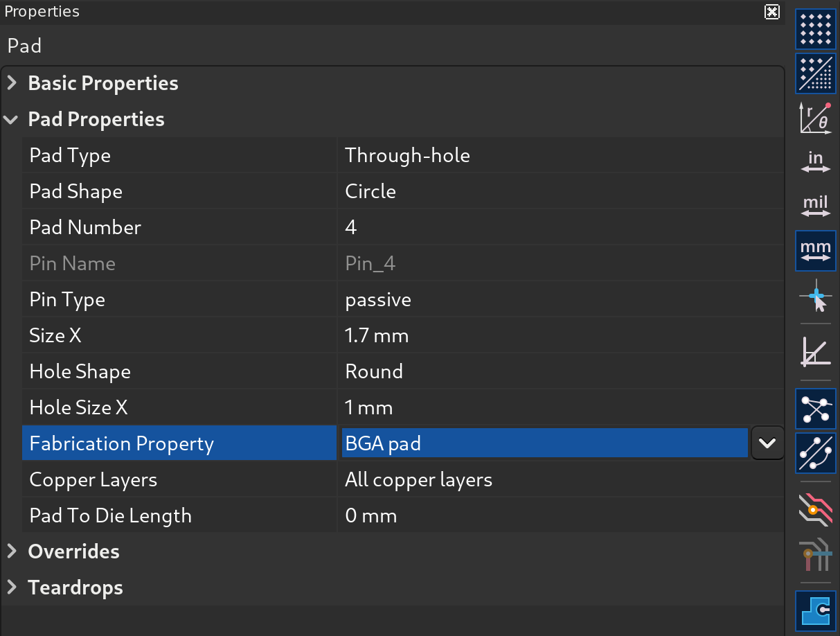Click the constrain angle lines icon
This screenshot has height=636, width=840.
pos(816,351)
